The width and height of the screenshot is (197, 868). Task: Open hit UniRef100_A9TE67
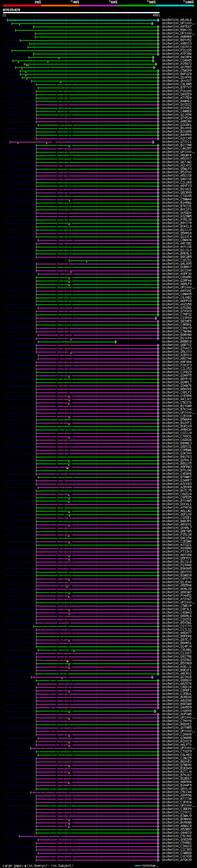(x=177, y=26)
